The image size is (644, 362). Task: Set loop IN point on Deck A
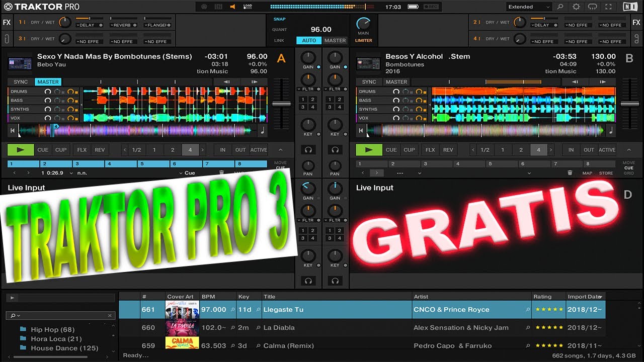point(223,150)
